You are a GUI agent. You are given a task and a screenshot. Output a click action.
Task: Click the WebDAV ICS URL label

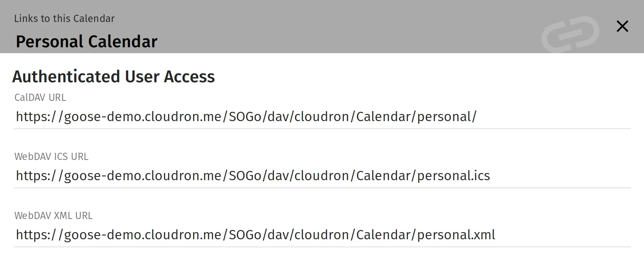point(51,157)
